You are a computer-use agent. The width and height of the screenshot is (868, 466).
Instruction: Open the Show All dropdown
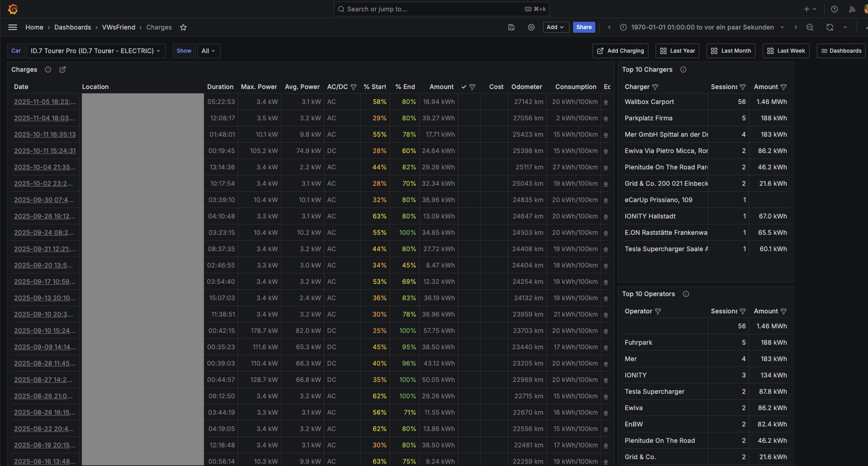click(208, 51)
